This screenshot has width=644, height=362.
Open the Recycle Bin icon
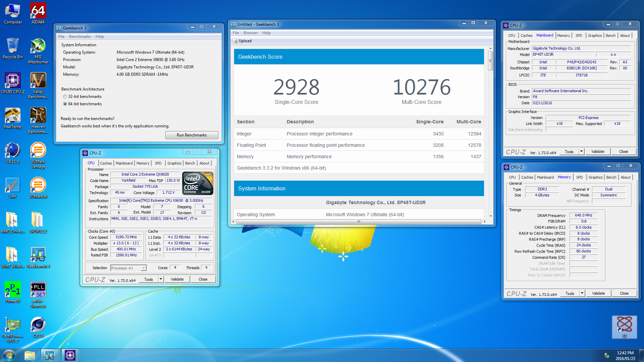pos(13,49)
